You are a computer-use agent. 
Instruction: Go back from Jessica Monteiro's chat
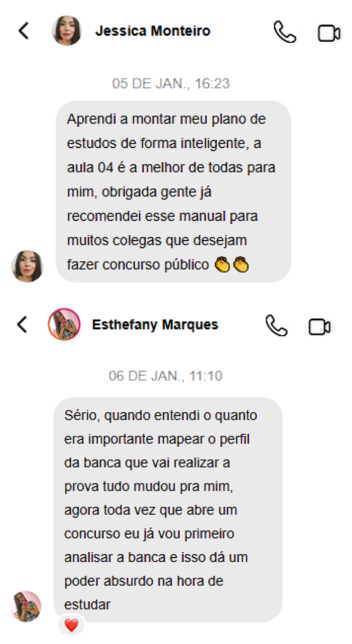(x=24, y=31)
